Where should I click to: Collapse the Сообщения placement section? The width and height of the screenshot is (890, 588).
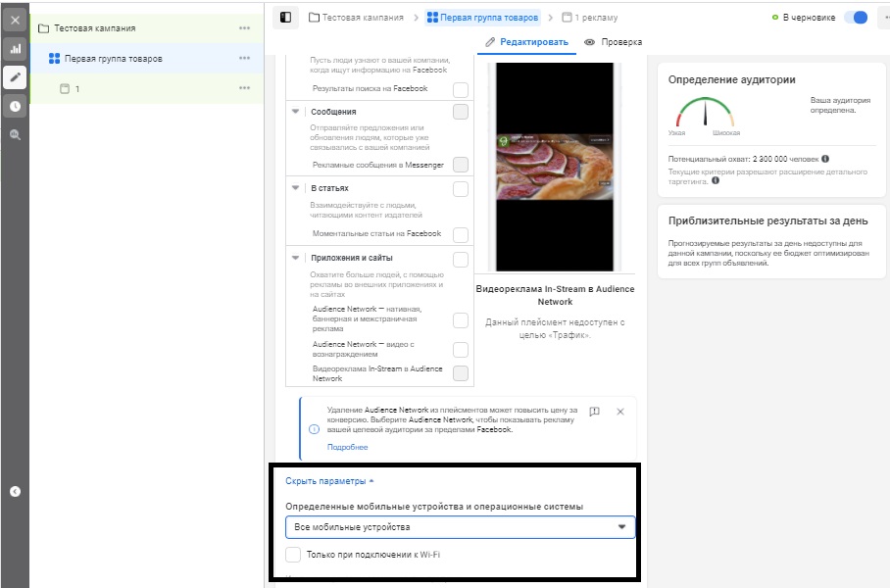point(295,112)
